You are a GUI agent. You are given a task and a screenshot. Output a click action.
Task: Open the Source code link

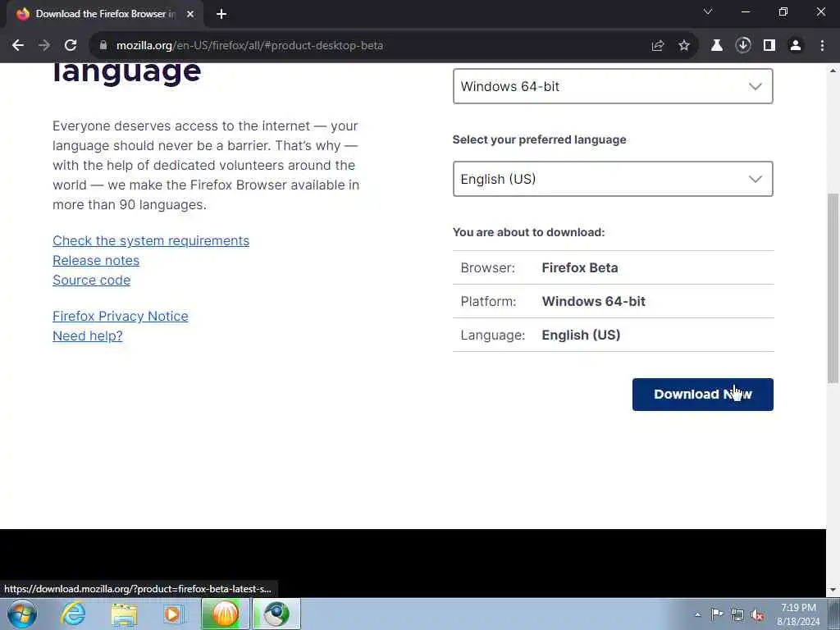point(92,281)
